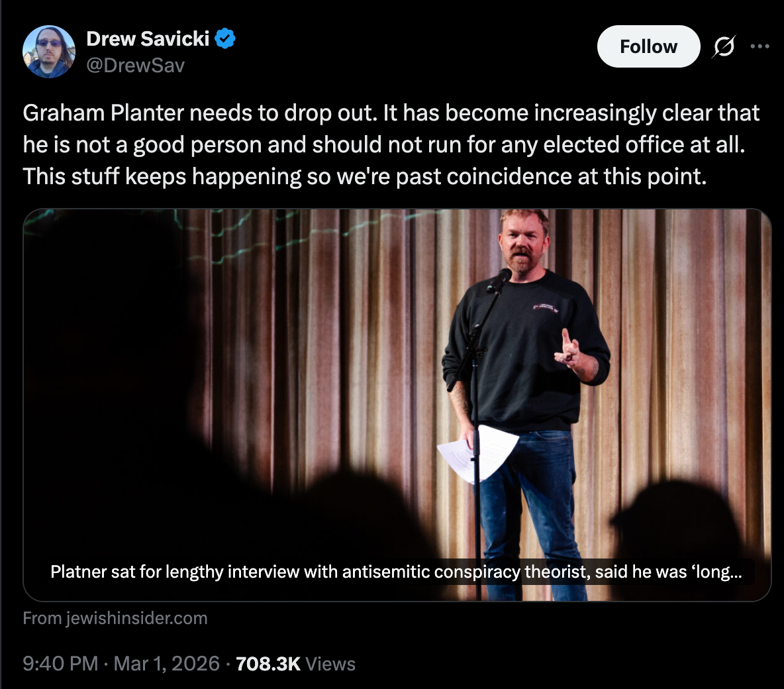The width and height of the screenshot is (784, 689).
Task: Open the @DrewSav handle link
Action: [135, 65]
